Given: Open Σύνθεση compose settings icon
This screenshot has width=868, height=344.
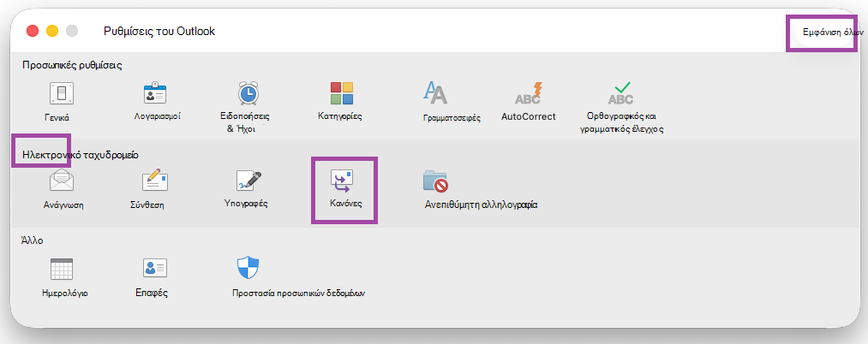Looking at the screenshot, I should 155,181.
